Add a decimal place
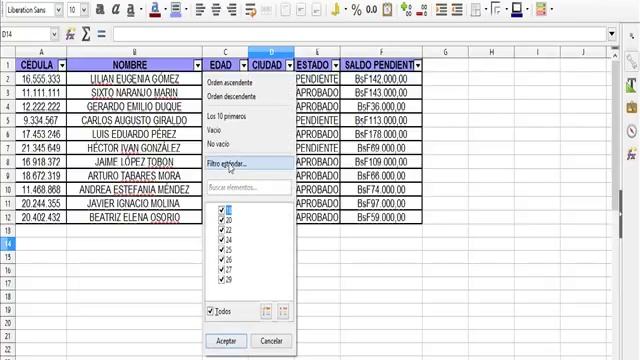640x360 pixels. click(x=406, y=9)
